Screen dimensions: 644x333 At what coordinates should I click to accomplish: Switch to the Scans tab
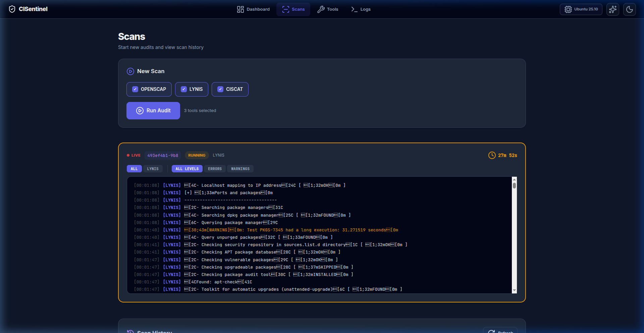coord(293,9)
